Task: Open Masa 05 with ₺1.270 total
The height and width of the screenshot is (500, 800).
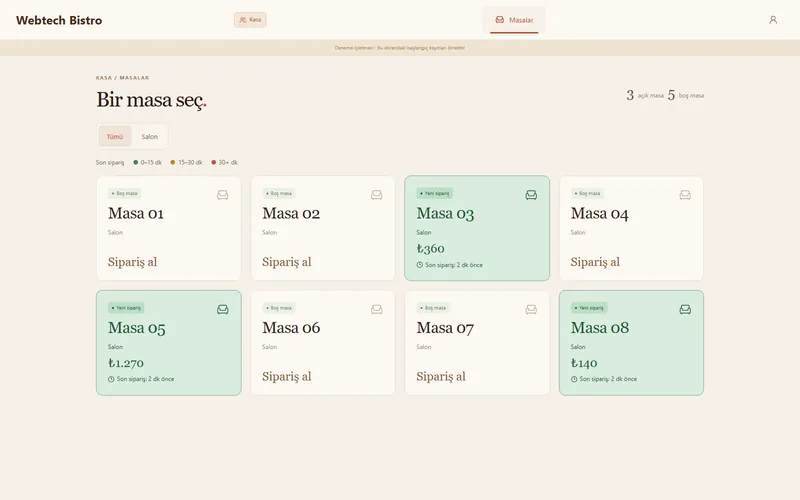Action: point(169,343)
